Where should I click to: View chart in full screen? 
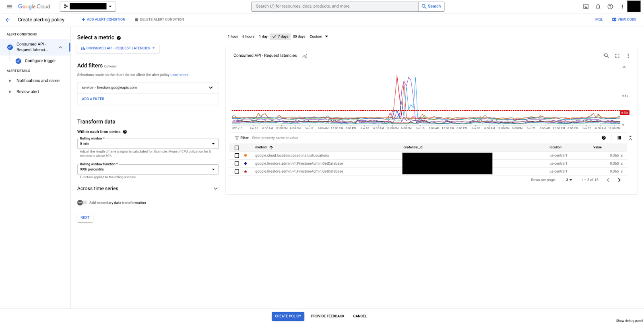pyautogui.click(x=617, y=56)
